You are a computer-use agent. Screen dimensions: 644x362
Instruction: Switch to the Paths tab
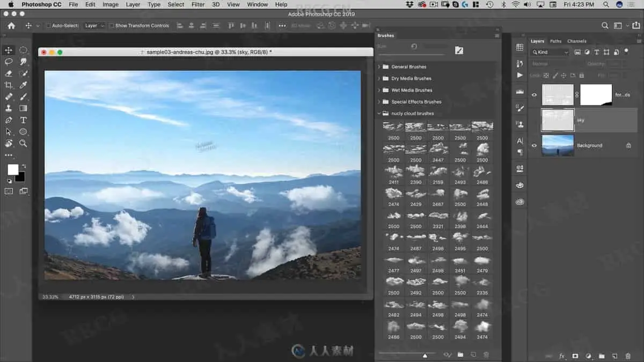(x=555, y=41)
